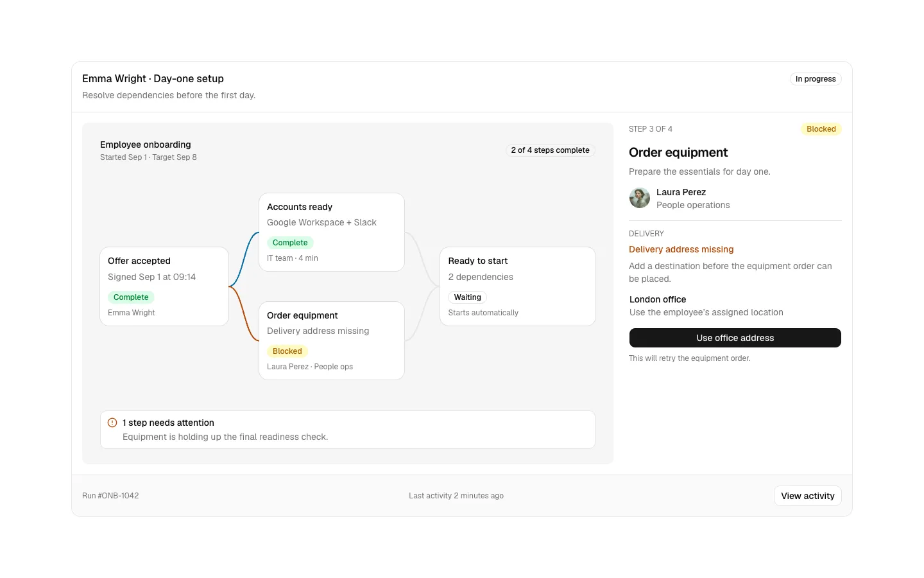Click the Blocked badge on the Order equipment node
Screen dimensions: 924x578
click(287, 351)
